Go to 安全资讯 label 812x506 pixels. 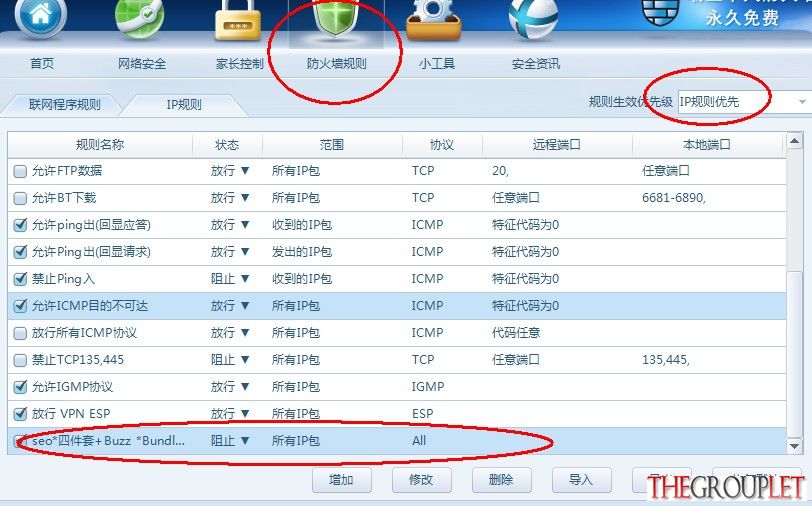pyautogui.click(x=536, y=64)
